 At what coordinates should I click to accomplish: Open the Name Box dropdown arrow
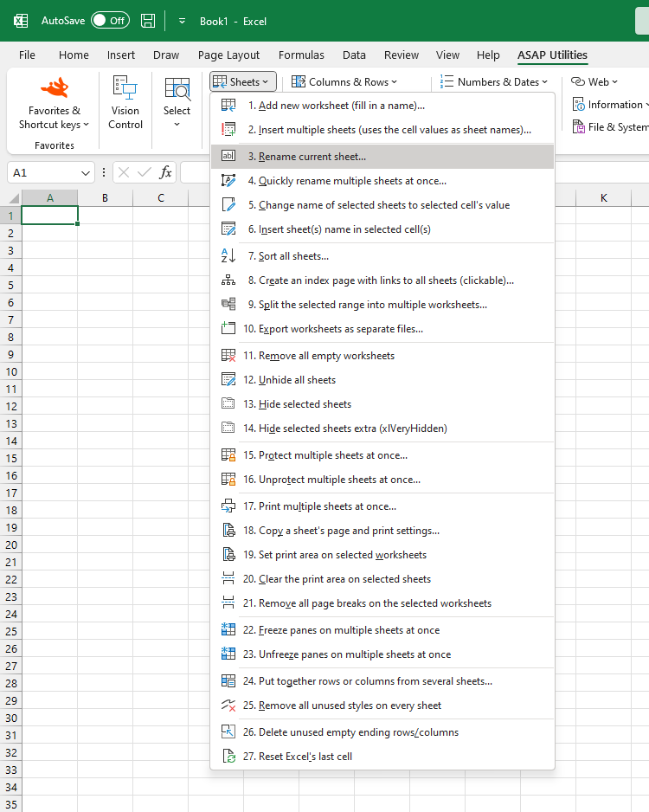tap(86, 173)
